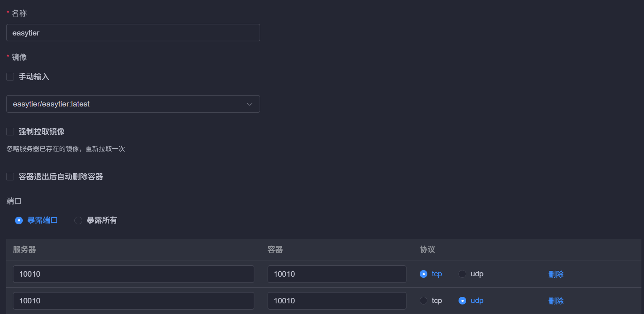The height and width of the screenshot is (314, 644).
Task: Select udp radio in second port row
Action: click(x=463, y=301)
